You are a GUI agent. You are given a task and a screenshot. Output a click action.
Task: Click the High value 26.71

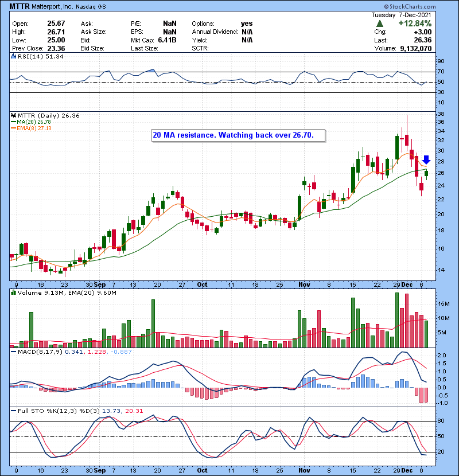coord(56,32)
